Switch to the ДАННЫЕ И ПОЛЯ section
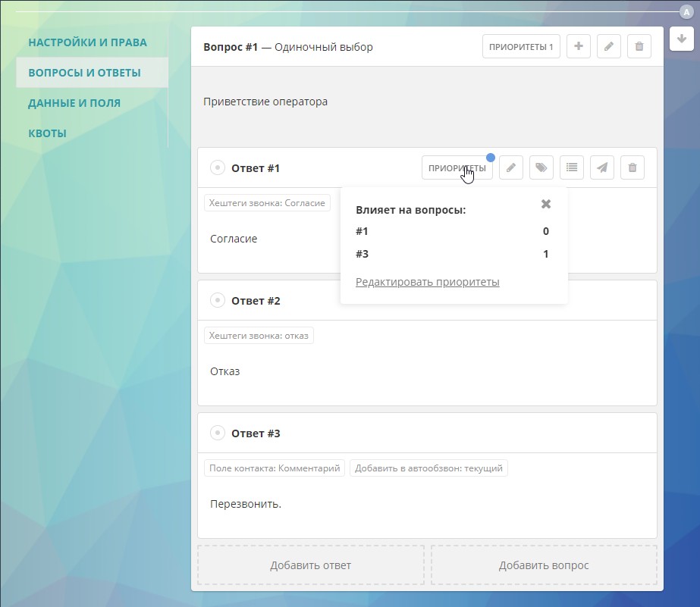Screen dimensions: 700x607 pos(74,103)
